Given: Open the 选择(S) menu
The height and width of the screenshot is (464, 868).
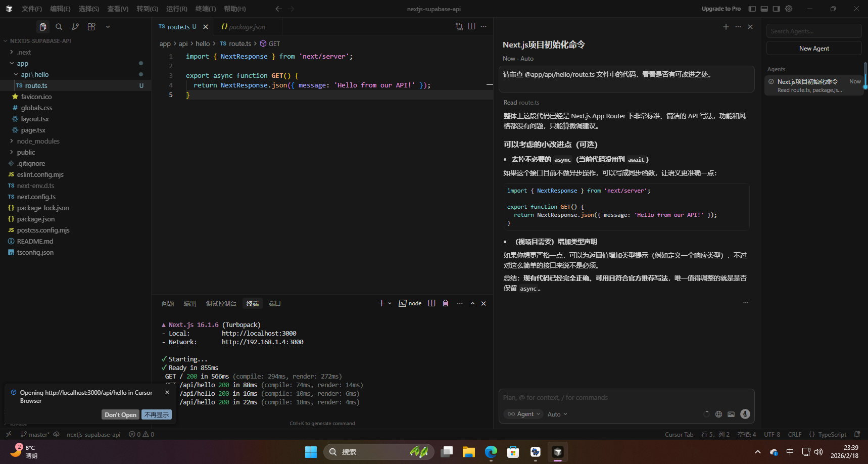Looking at the screenshot, I should tap(89, 9).
